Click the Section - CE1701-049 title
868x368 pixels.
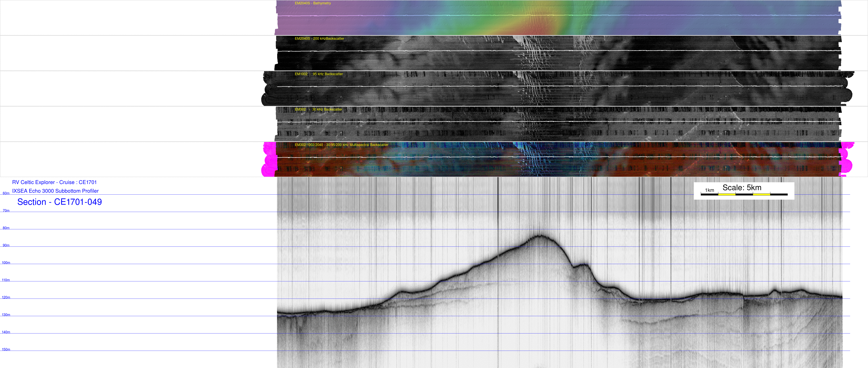59,202
